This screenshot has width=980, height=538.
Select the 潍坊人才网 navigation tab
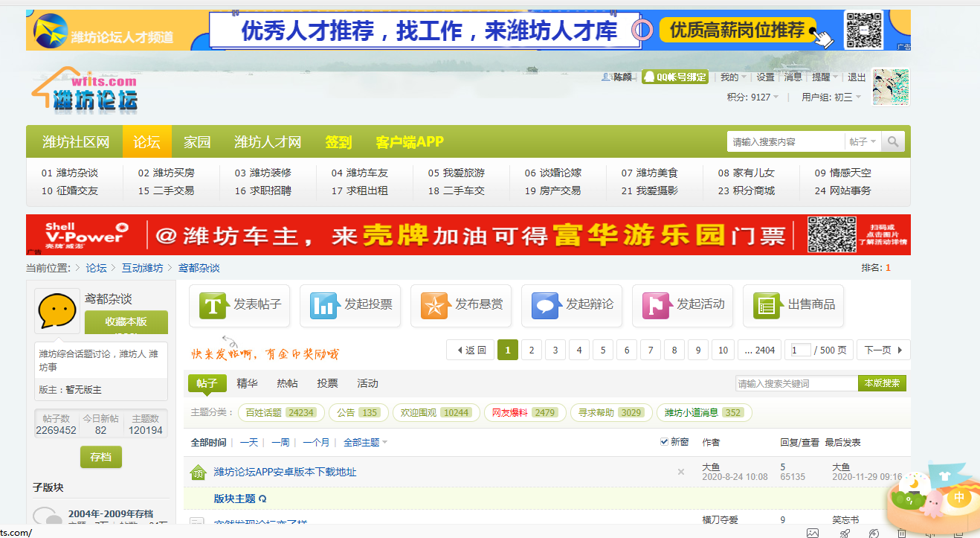coord(268,141)
